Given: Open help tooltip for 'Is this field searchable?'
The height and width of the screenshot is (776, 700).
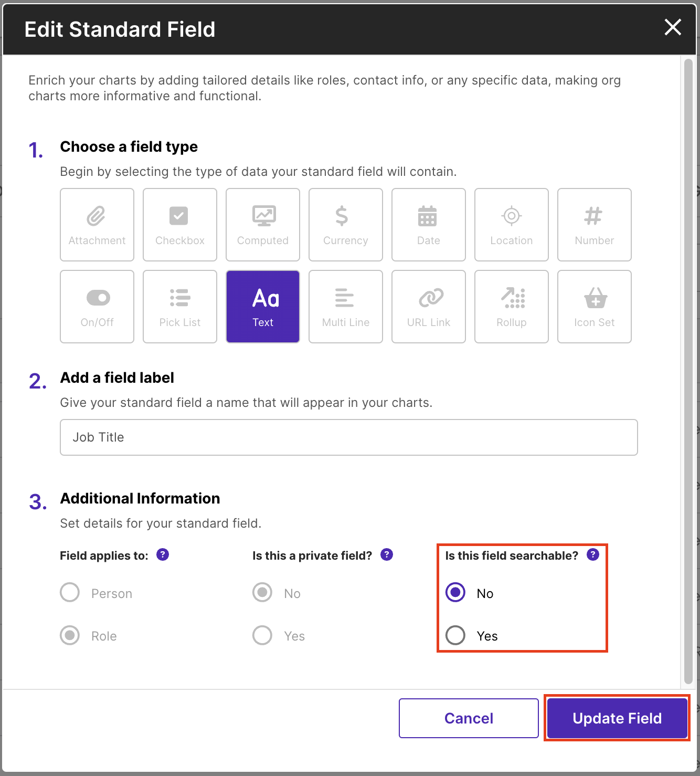Looking at the screenshot, I should 593,555.
